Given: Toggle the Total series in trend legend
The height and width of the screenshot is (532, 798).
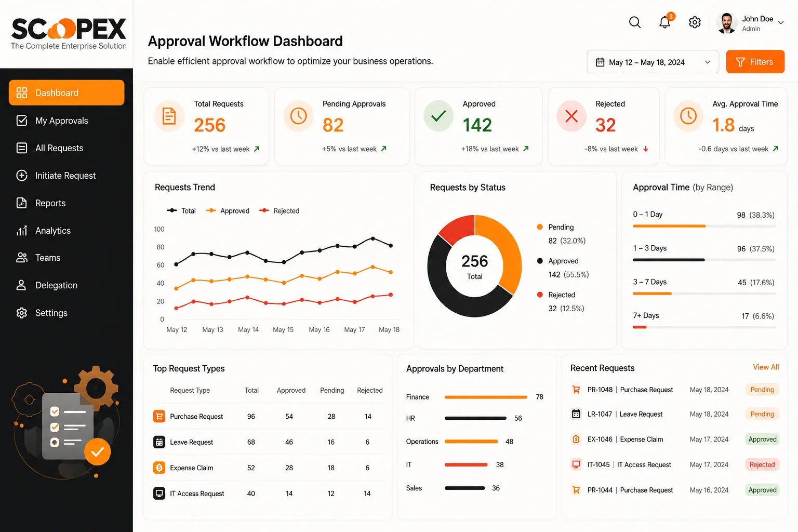Looking at the screenshot, I should pyautogui.click(x=181, y=211).
